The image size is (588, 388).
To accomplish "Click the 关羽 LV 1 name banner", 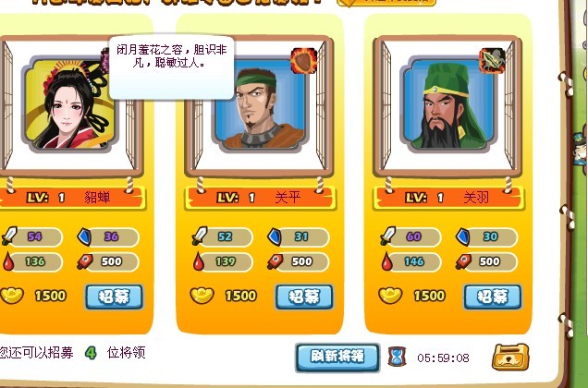I will point(448,198).
